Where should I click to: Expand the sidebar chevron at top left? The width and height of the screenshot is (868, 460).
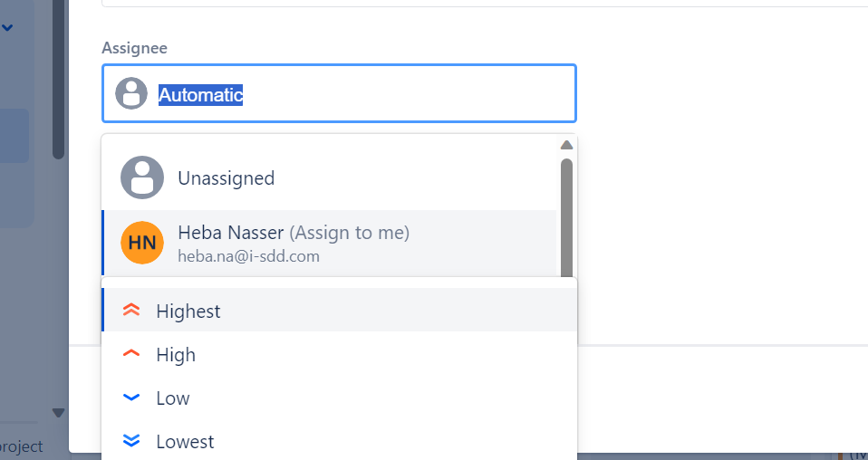pyautogui.click(x=7, y=26)
